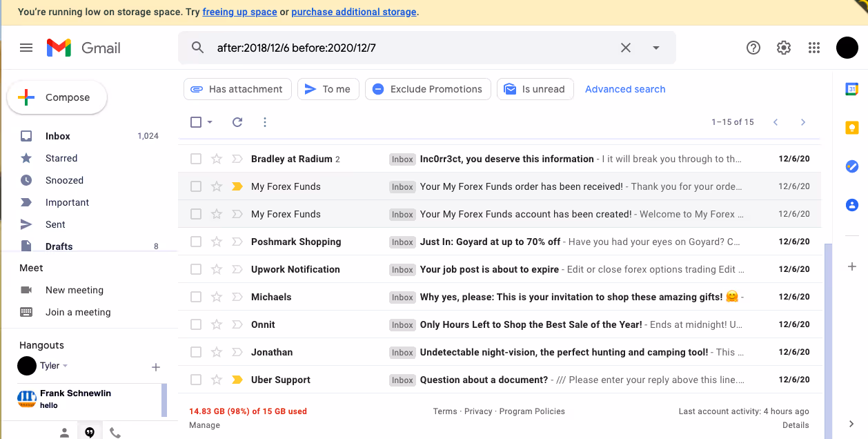Clear the search query with X
This screenshot has height=439, width=868.
(626, 48)
